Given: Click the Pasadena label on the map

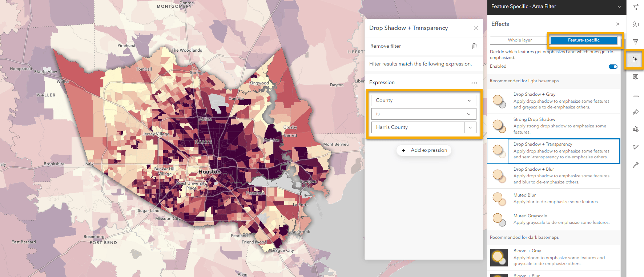Looking at the screenshot, I should [255, 193].
